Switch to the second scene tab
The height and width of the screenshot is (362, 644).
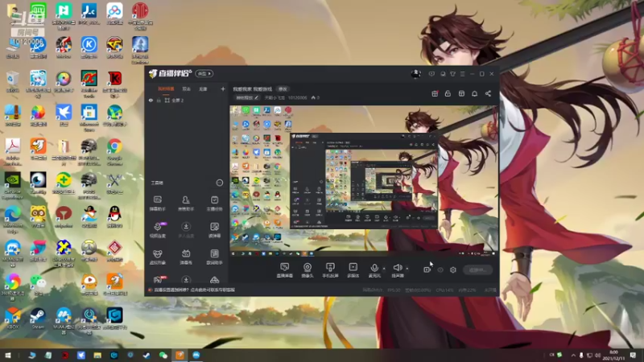click(x=187, y=88)
